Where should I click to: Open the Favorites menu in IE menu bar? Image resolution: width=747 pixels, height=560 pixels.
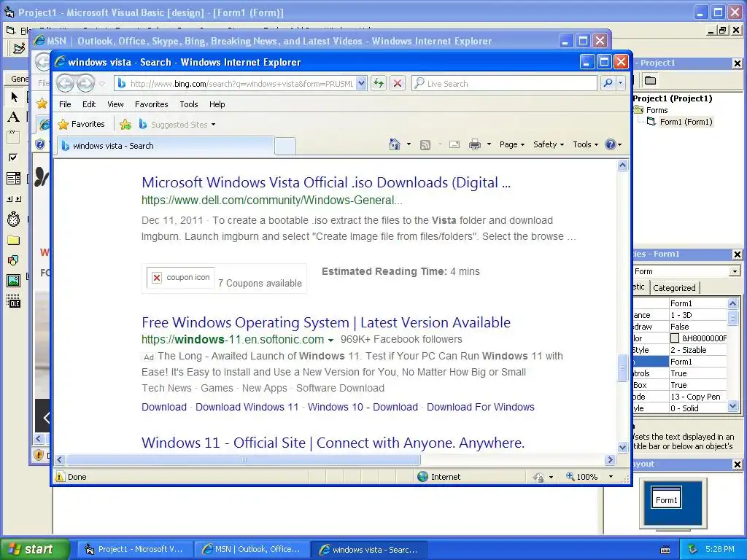click(x=151, y=104)
